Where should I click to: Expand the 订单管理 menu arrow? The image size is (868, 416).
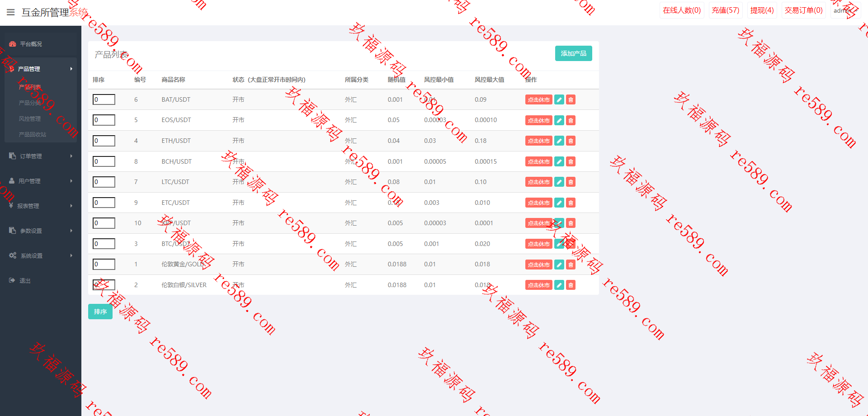(71, 156)
